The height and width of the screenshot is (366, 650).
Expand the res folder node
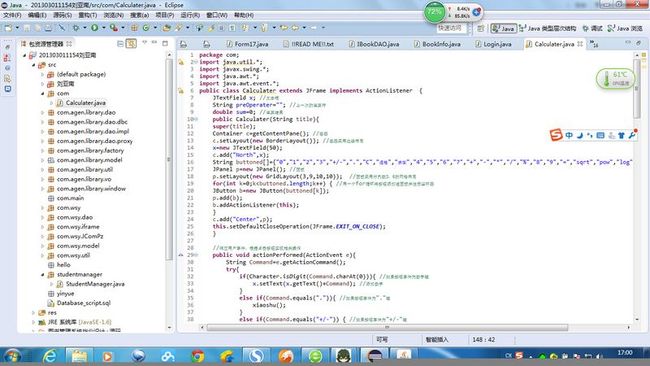(34, 313)
